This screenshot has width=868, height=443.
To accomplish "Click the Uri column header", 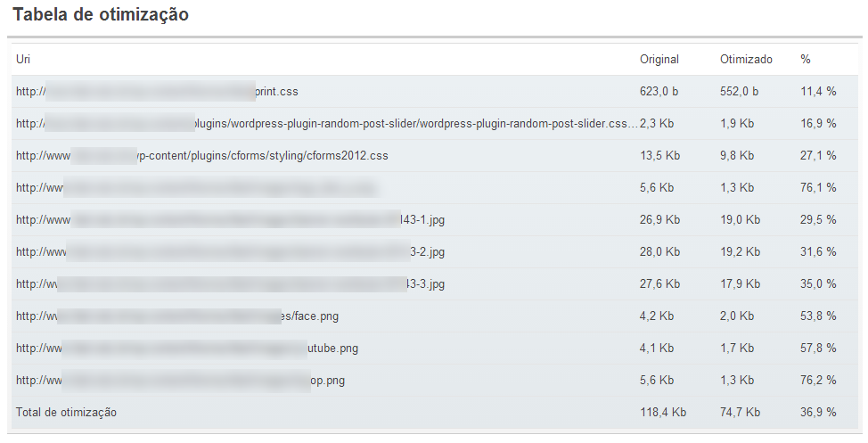I will [22, 59].
